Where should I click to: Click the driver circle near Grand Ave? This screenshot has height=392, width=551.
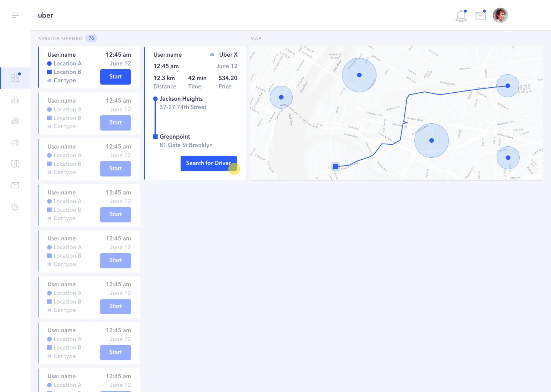[508, 158]
